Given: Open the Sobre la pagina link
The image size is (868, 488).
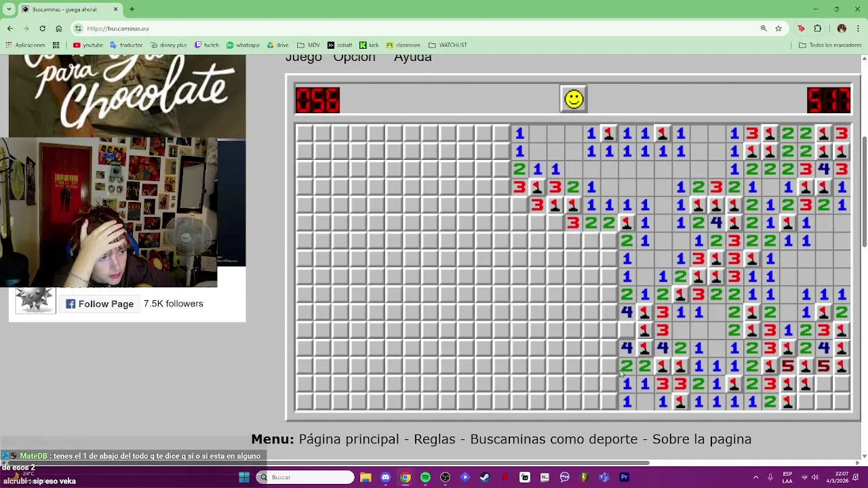Looking at the screenshot, I should click(702, 439).
